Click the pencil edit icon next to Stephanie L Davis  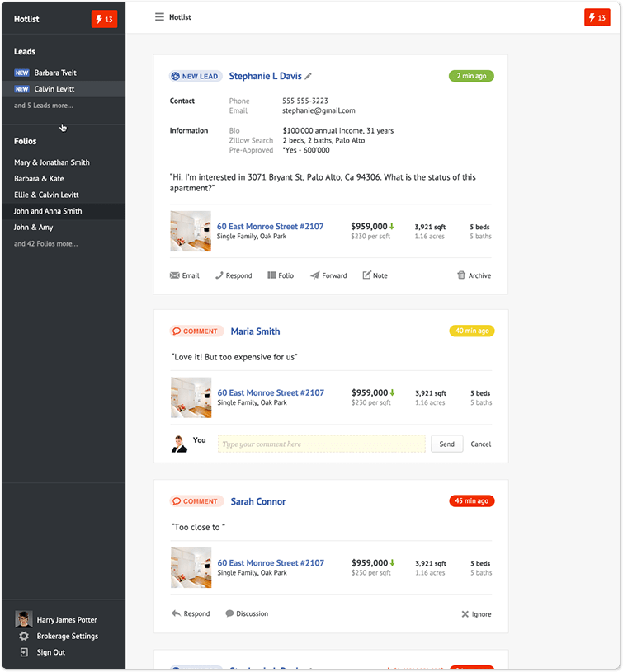coord(309,77)
